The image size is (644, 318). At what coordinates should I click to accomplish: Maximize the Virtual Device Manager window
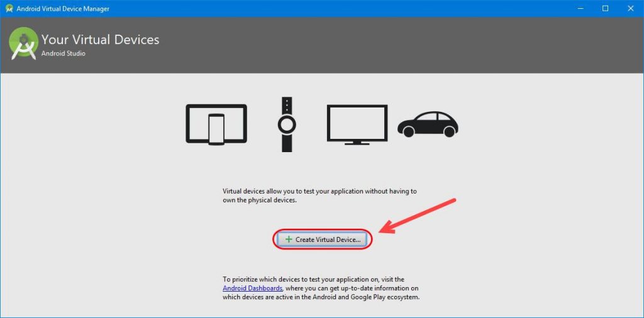point(605,8)
